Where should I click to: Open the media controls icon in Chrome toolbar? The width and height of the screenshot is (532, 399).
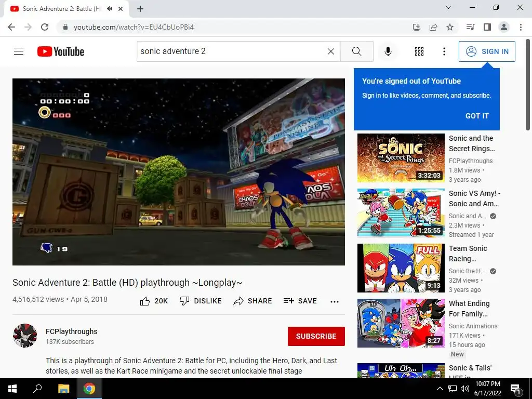tap(470, 27)
